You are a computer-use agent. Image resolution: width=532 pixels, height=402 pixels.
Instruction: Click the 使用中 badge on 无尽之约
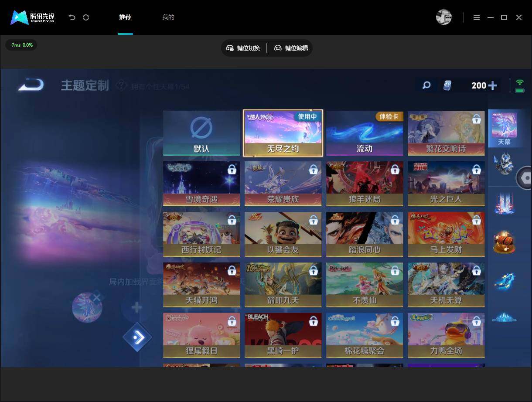307,116
